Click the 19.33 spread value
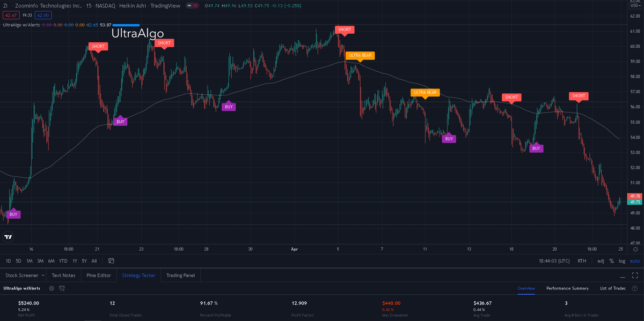The width and height of the screenshot is (644, 321). [x=27, y=16]
